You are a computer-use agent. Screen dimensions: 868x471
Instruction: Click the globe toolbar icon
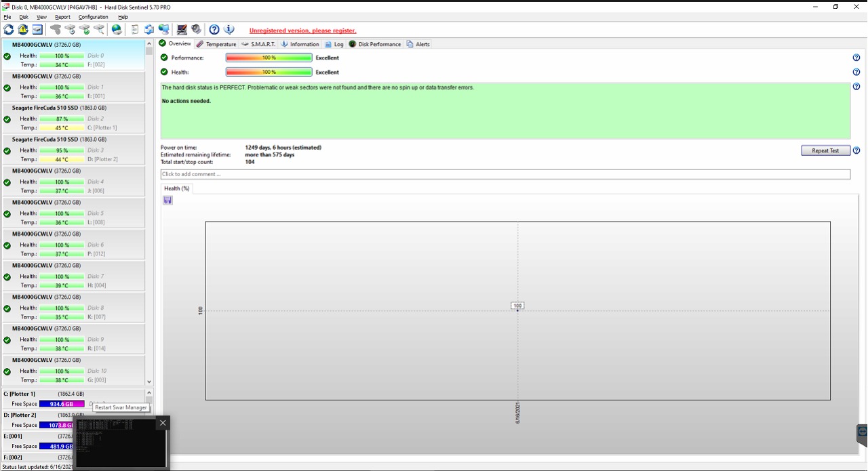click(117, 30)
